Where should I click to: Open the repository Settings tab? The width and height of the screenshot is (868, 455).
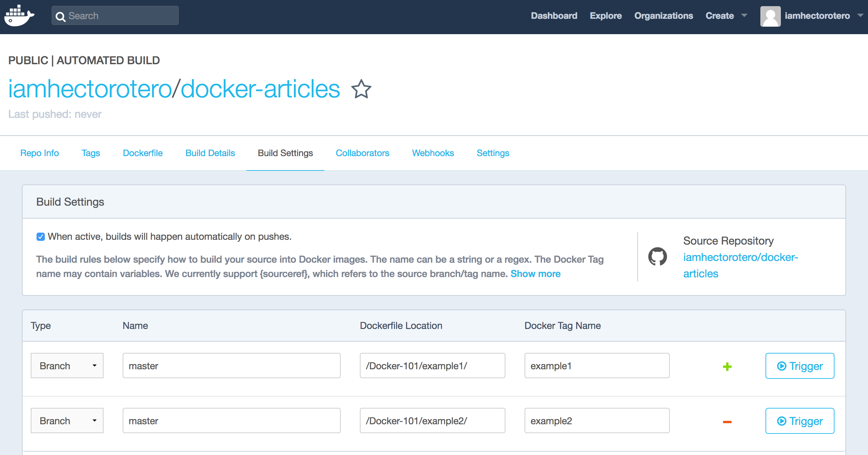[x=493, y=153]
